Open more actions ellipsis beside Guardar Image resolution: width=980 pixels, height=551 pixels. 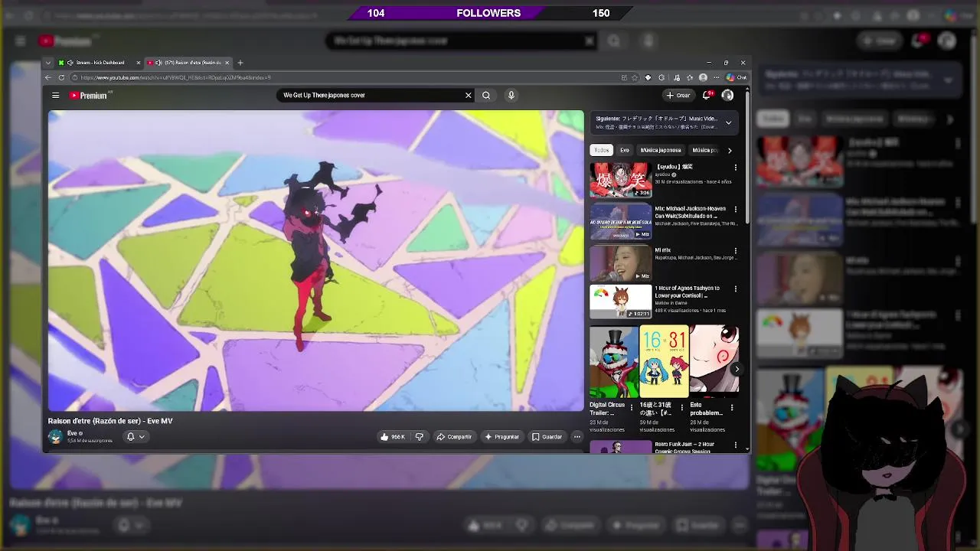(577, 437)
